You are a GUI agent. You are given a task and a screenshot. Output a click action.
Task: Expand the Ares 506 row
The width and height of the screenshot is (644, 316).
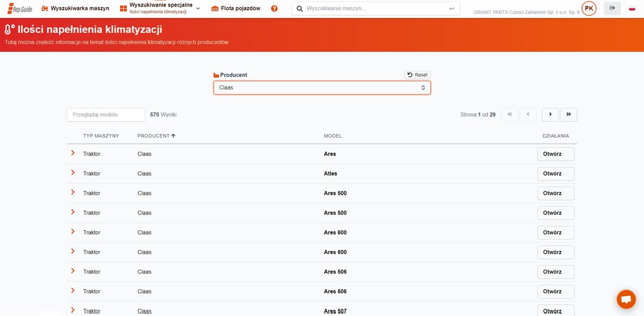[73, 271]
